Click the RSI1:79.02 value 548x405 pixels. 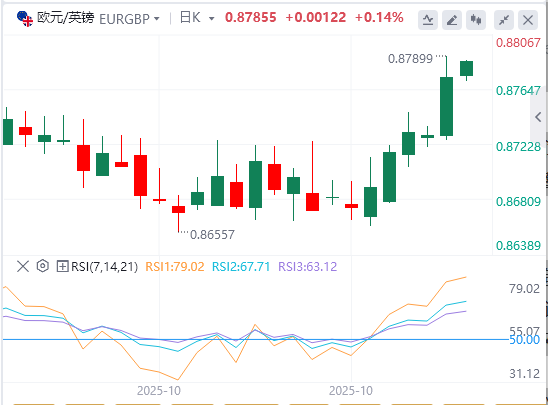[174, 267]
